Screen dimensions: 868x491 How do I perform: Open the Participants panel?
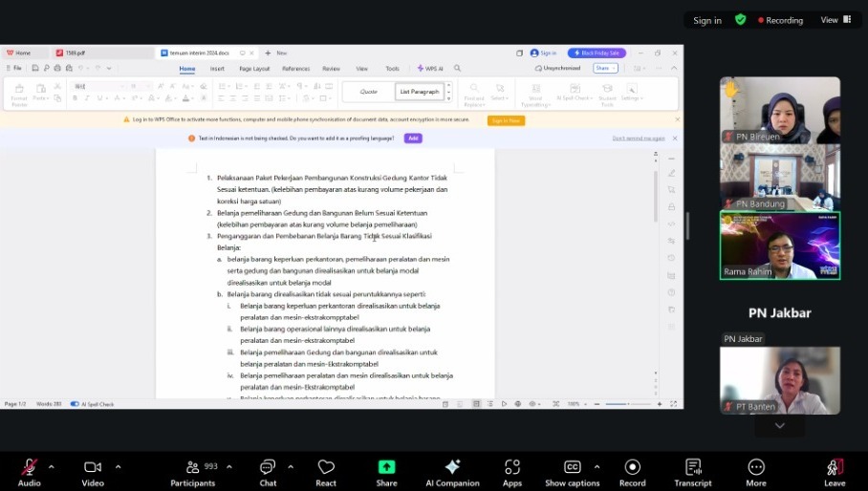[192, 467]
